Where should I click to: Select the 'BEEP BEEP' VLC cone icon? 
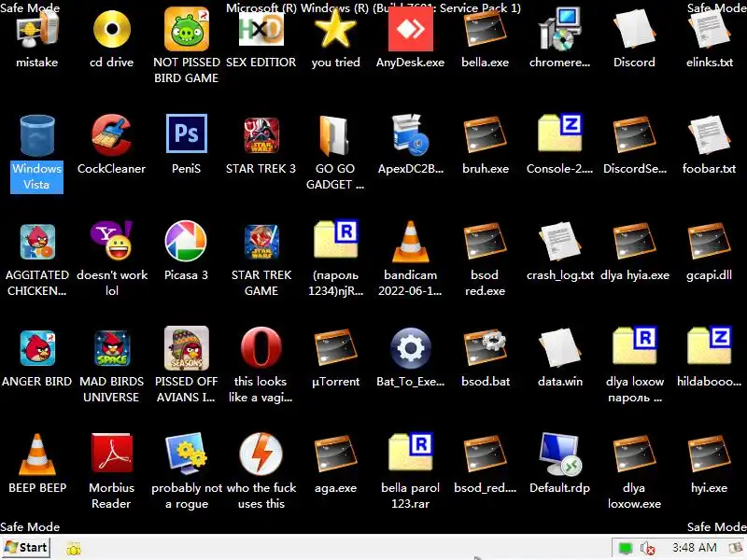pos(37,455)
